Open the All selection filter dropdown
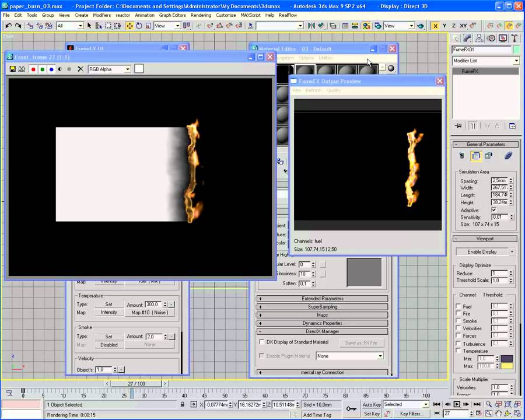 click(x=70, y=26)
